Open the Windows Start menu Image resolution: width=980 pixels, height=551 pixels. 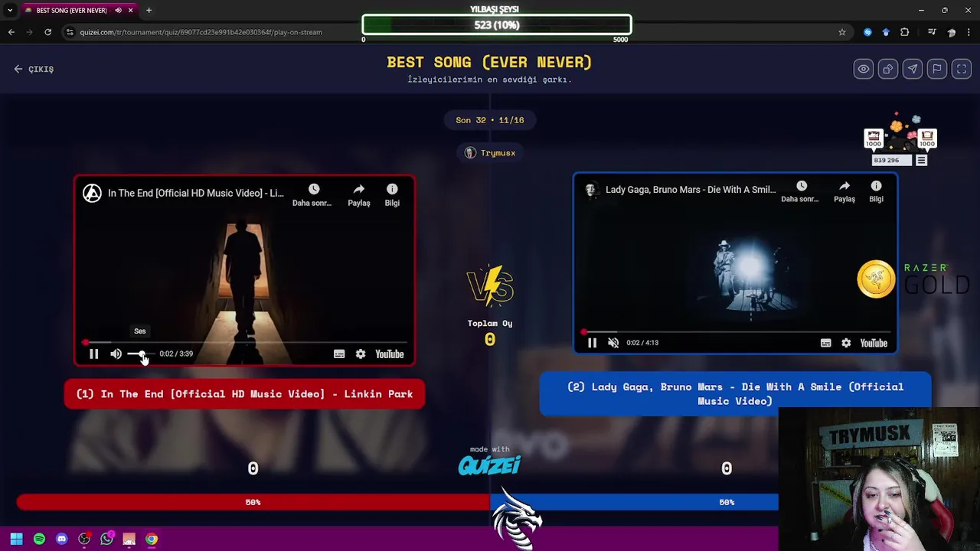click(x=16, y=539)
